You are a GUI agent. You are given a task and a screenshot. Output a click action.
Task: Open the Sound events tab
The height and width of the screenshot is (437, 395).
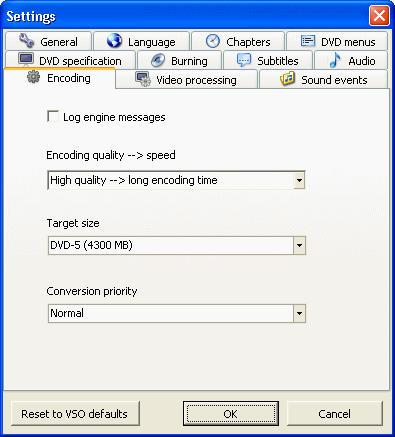point(324,80)
